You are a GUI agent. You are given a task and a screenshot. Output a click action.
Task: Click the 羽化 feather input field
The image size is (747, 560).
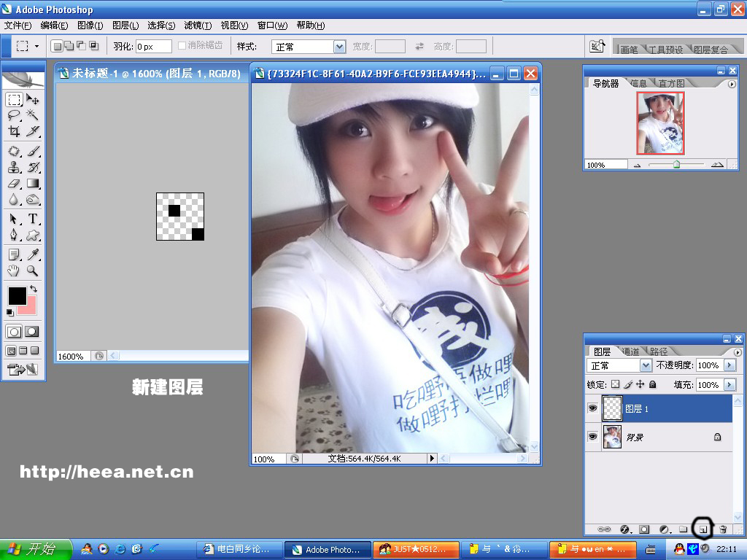pyautogui.click(x=153, y=47)
